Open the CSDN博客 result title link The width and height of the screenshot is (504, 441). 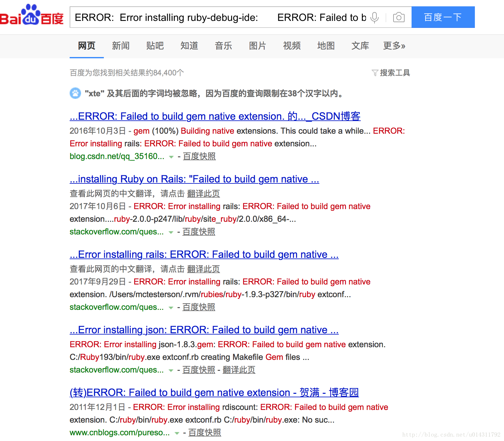click(215, 116)
